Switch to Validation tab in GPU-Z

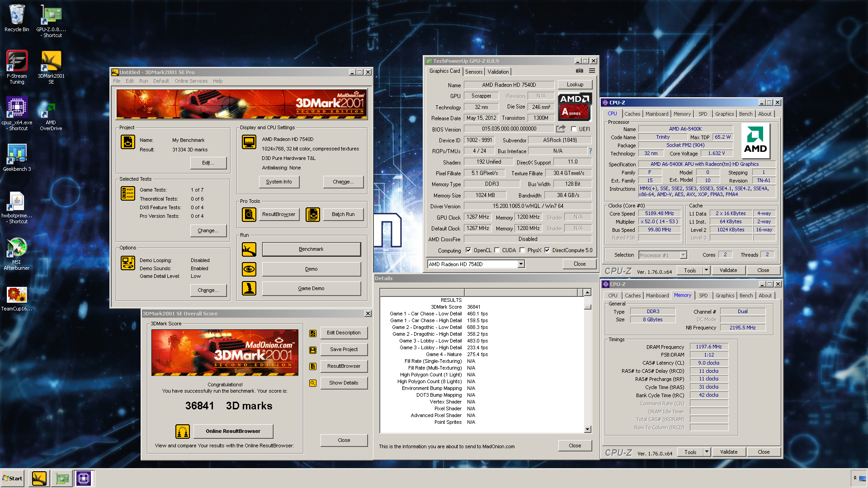(x=498, y=71)
